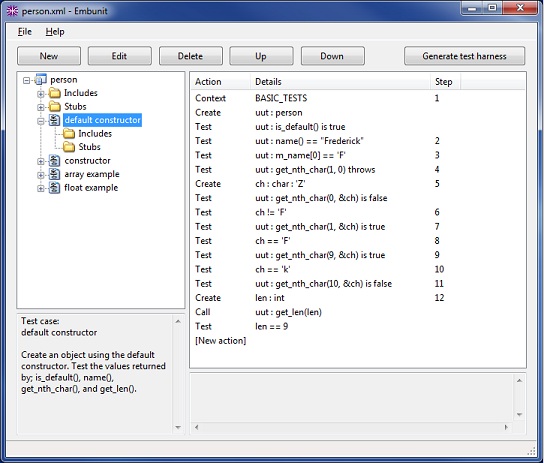Screen dimensions: 544x463
Task: Click the default constructor test case icon
Action: 54,120
